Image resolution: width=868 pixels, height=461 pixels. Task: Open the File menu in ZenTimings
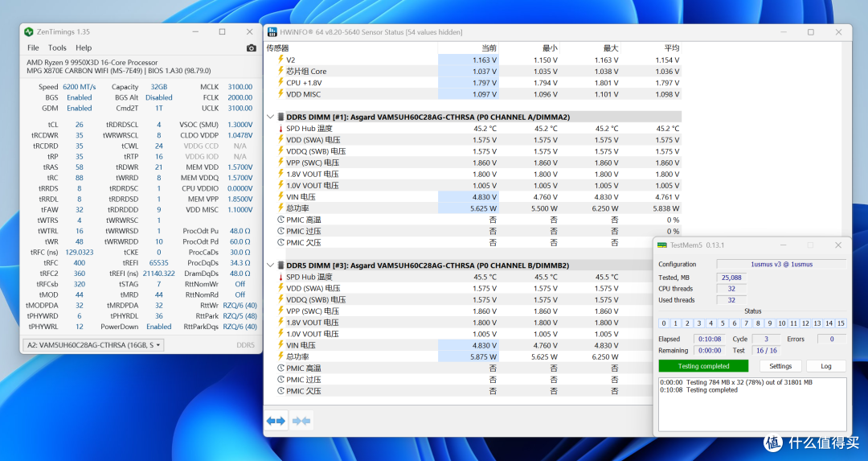click(x=33, y=48)
